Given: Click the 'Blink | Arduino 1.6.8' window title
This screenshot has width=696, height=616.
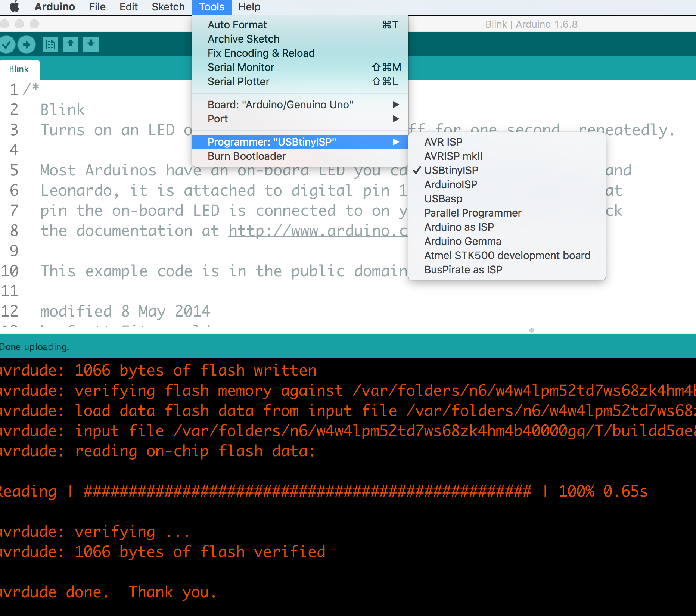Looking at the screenshot, I should point(531,24).
